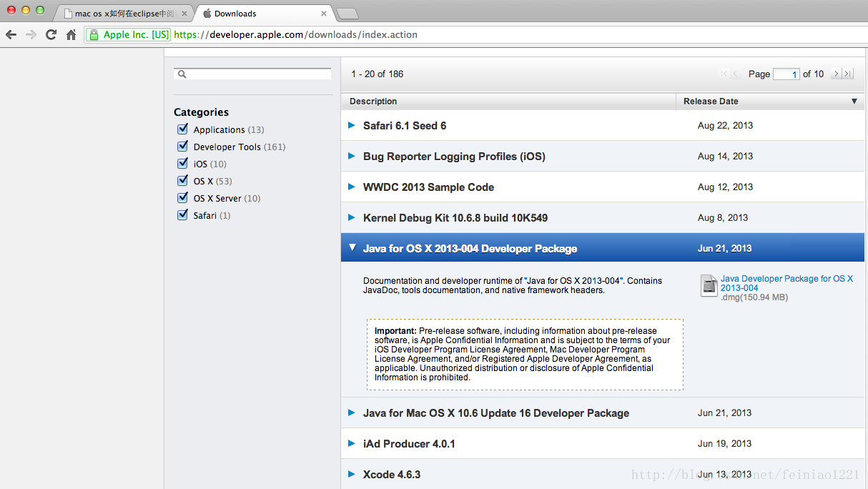This screenshot has height=489, width=868.
Task: Click 'Aug 8, 2013' release date
Action: [x=723, y=217]
